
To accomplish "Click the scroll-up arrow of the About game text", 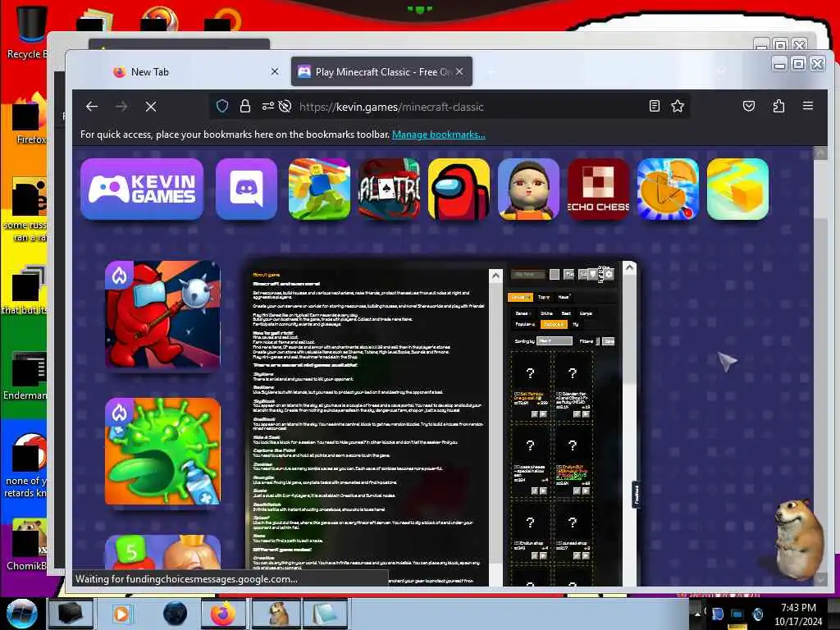I will pyautogui.click(x=495, y=276).
